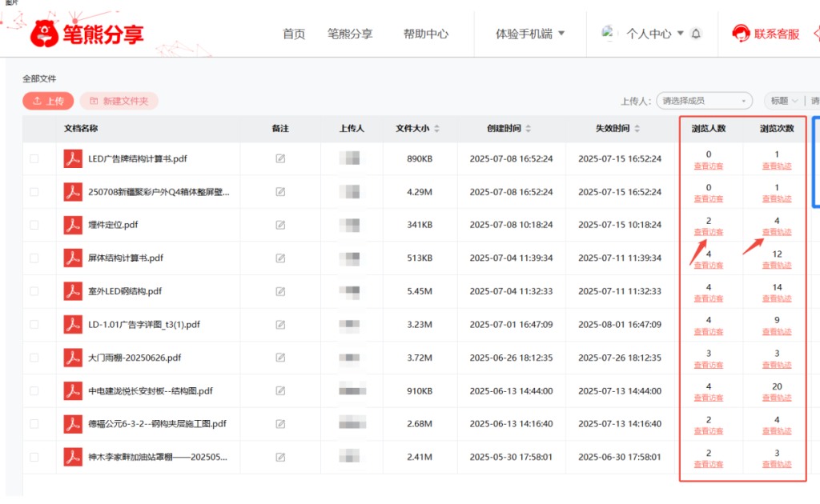
Task: Go to 首页 in navigation
Action: pyautogui.click(x=294, y=34)
